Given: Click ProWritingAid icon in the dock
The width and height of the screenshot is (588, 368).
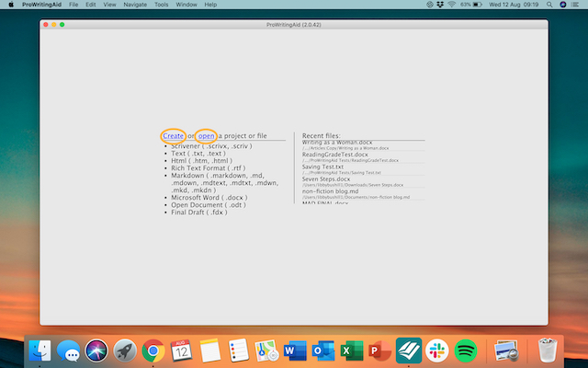Looking at the screenshot, I should [408, 351].
